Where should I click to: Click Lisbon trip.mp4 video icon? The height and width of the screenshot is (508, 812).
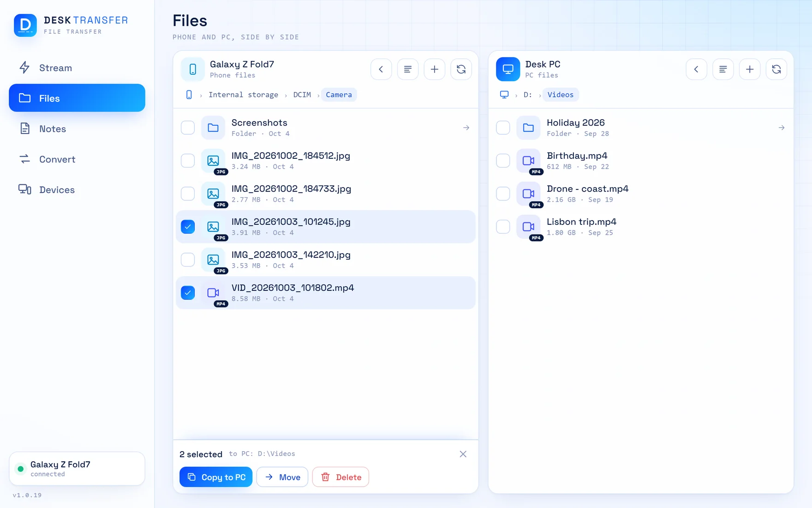(528, 227)
